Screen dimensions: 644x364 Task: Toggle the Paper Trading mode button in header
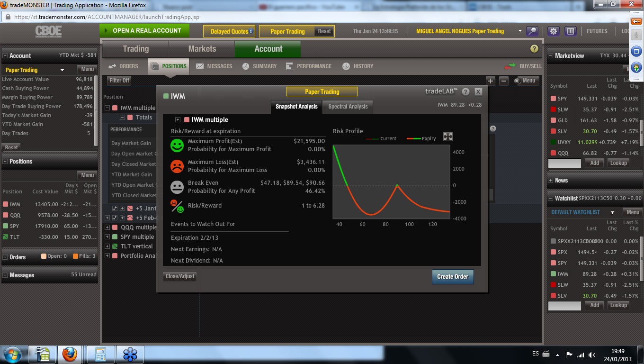pyautogui.click(x=287, y=31)
